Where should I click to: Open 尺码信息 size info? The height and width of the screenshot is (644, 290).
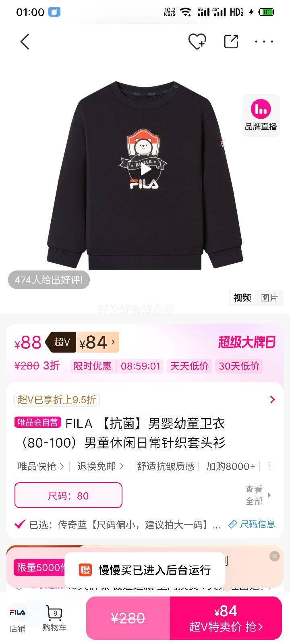point(251,524)
